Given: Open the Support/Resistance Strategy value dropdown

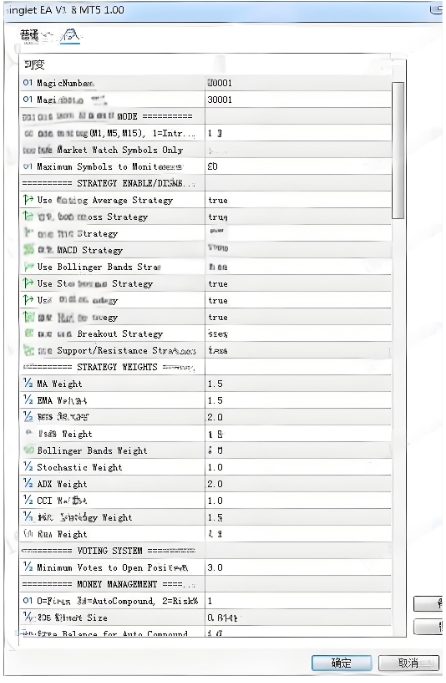Looking at the screenshot, I should [298, 351].
